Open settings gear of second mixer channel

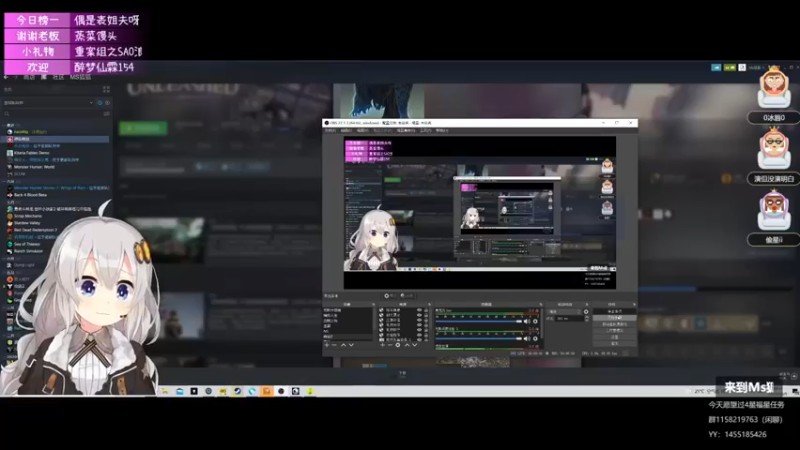click(x=535, y=339)
